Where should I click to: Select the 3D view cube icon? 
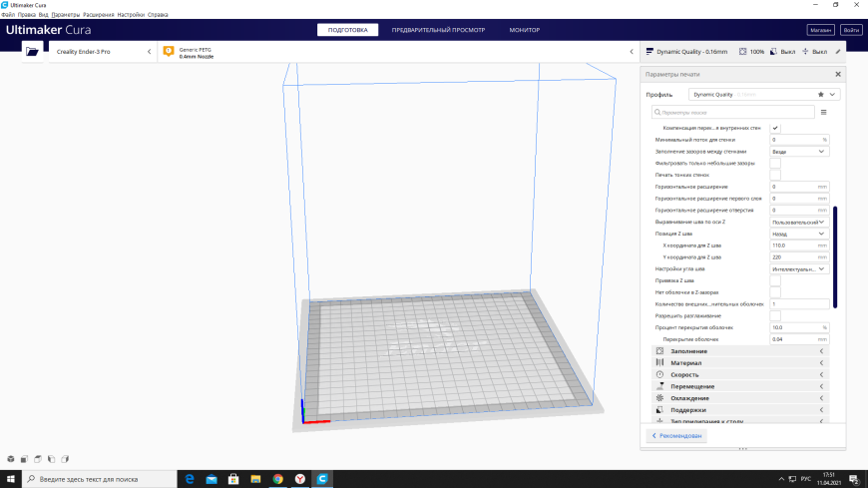point(11,459)
